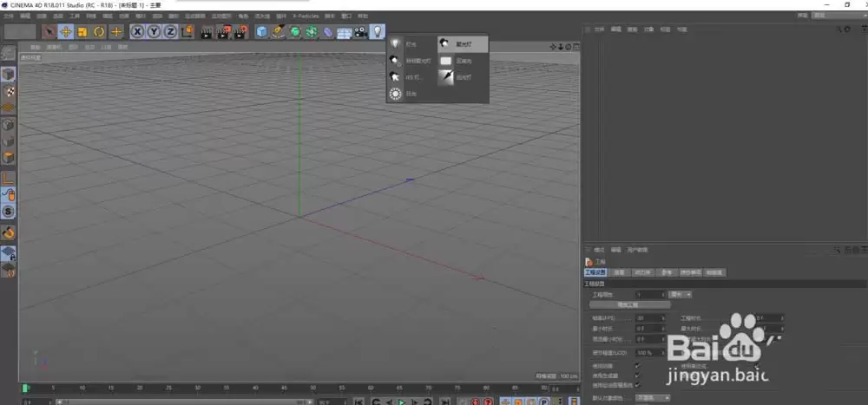Switch to the Project Settings (工程设置) tab
Screen dimensions: 868x405
click(x=596, y=272)
